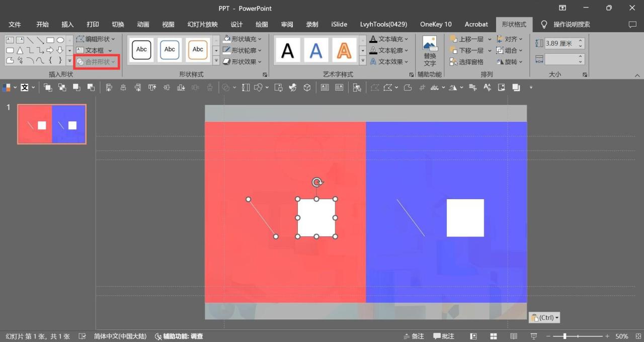This screenshot has width=644, height=342.
Task: Click the 上移一层 bring forward button
Action: 467,39
